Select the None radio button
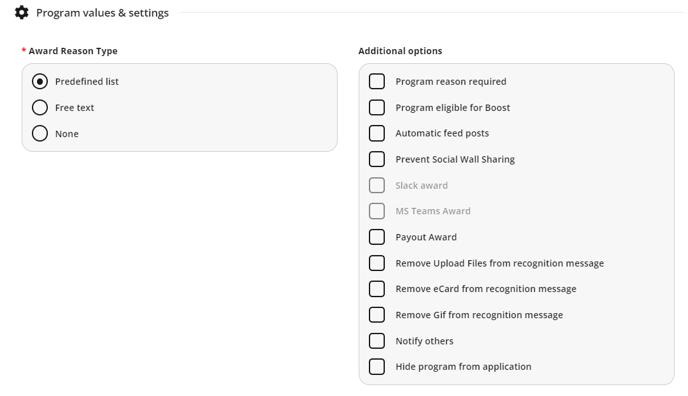Screen dimensions: 688x396 [40, 133]
